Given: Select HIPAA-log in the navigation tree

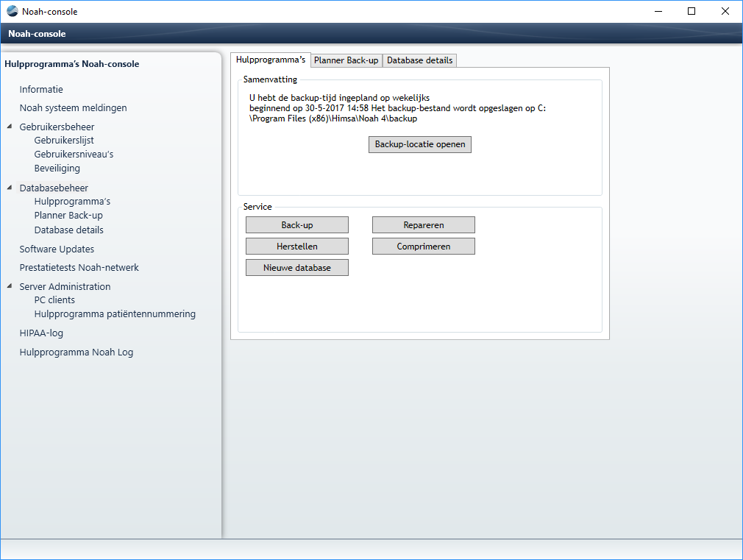Looking at the screenshot, I should pos(41,333).
